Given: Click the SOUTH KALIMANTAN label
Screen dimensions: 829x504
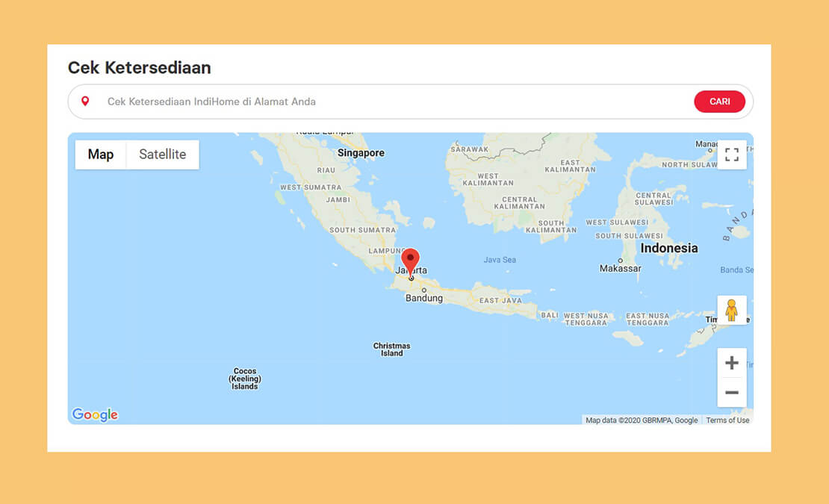Looking at the screenshot, I should [x=551, y=227].
